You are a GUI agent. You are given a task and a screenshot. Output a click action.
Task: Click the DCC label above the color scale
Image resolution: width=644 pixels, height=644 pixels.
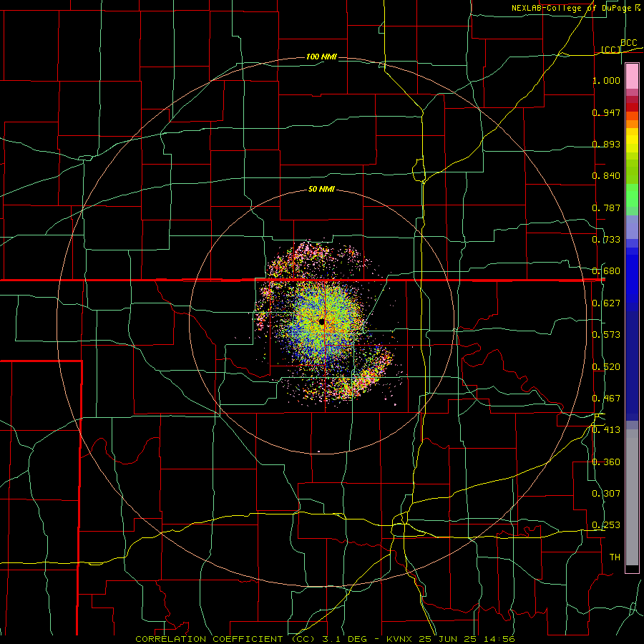[x=628, y=43]
